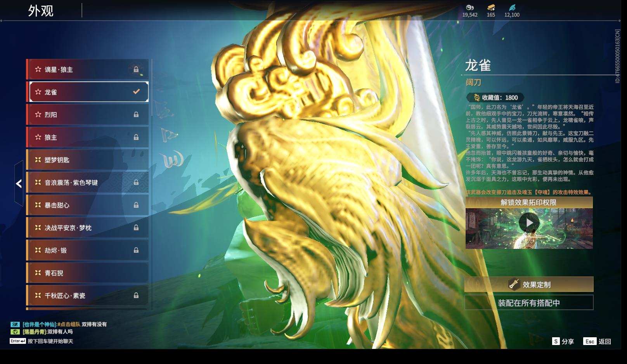The width and height of the screenshot is (627, 364).
Task: Select the 狼主 appearance from the list
Action: (78, 137)
